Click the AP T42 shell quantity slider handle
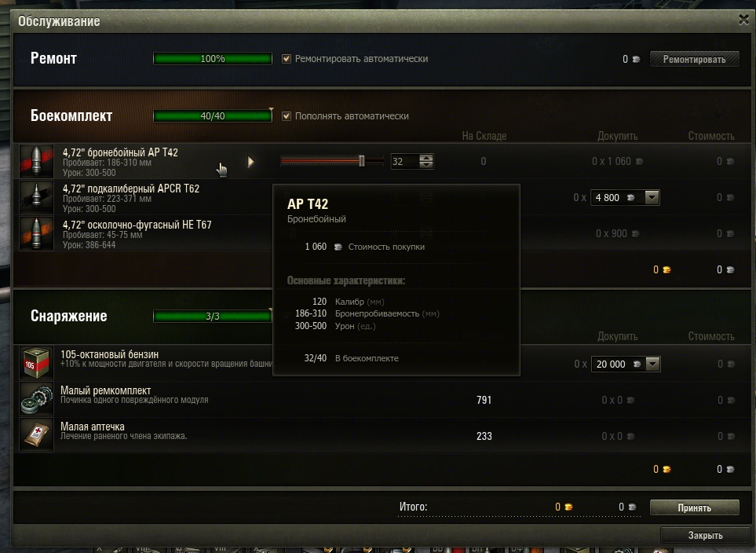Screen dimensions: 756x553 [x=362, y=161]
